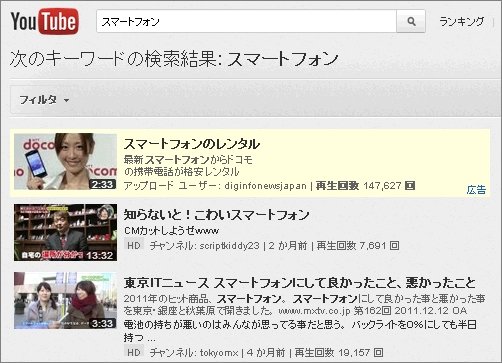The image size is (502, 363).
Task: Click the HD badge on the scriptkiddy23 video
Action: (134, 245)
